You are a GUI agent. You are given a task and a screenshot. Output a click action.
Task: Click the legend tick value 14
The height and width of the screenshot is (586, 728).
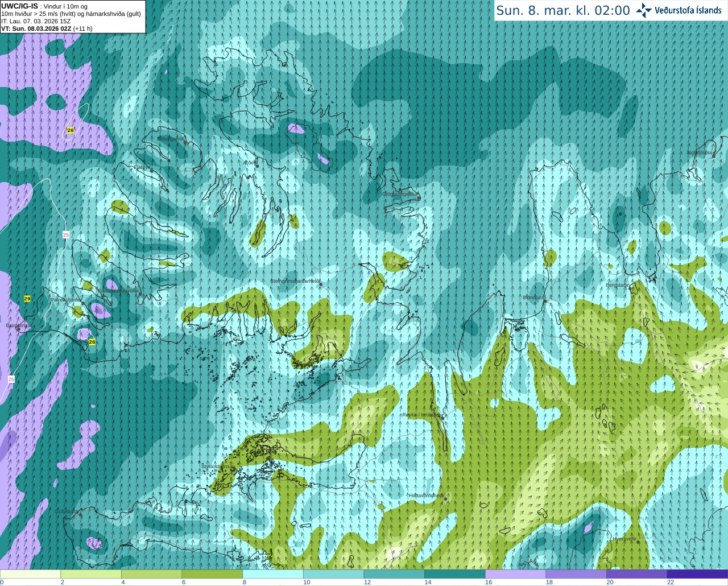click(x=428, y=582)
